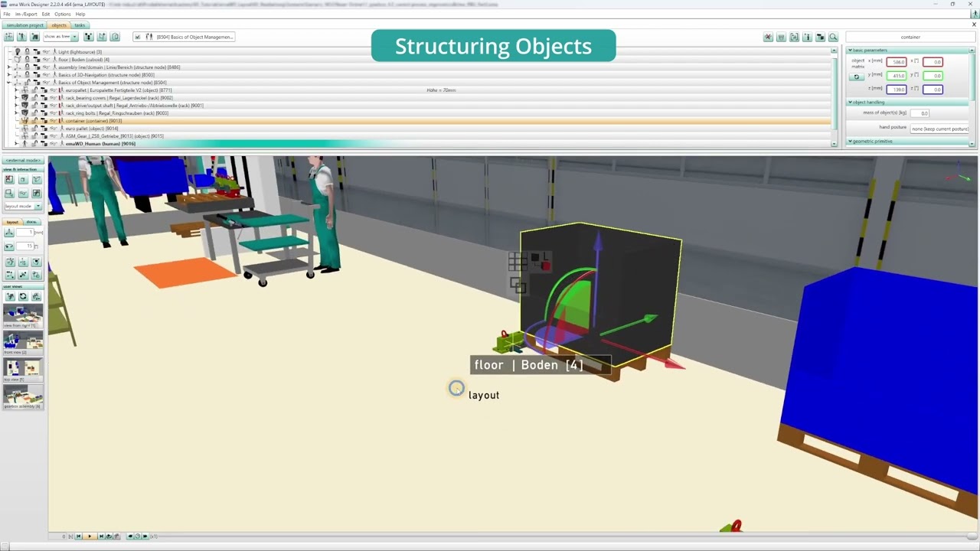Click the eye visibility icon in view & interaction

click(23, 194)
